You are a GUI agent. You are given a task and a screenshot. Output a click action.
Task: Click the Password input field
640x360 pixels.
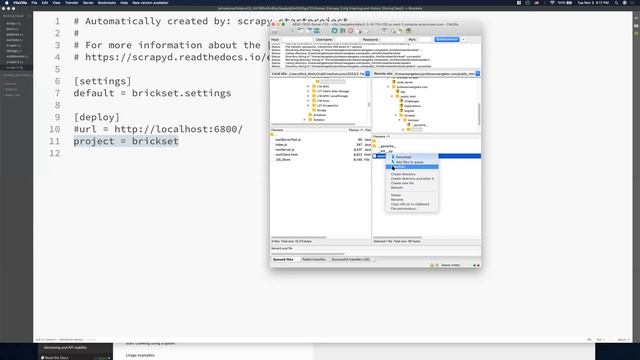pos(393,40)
